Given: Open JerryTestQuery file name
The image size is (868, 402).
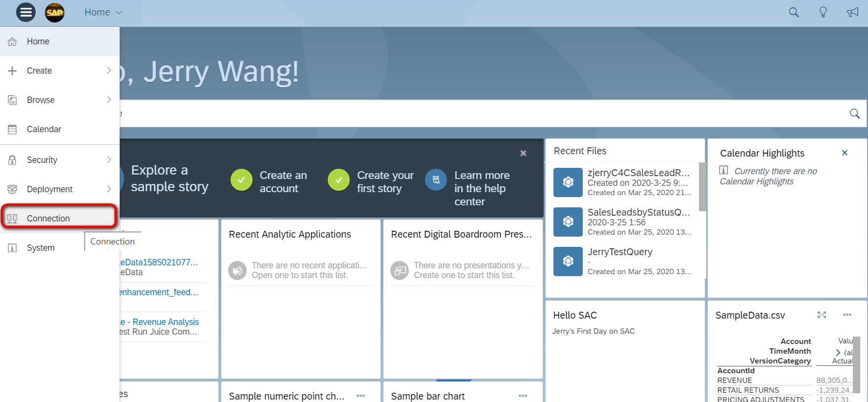Looking at the screenshot, I should pos(620,252).
